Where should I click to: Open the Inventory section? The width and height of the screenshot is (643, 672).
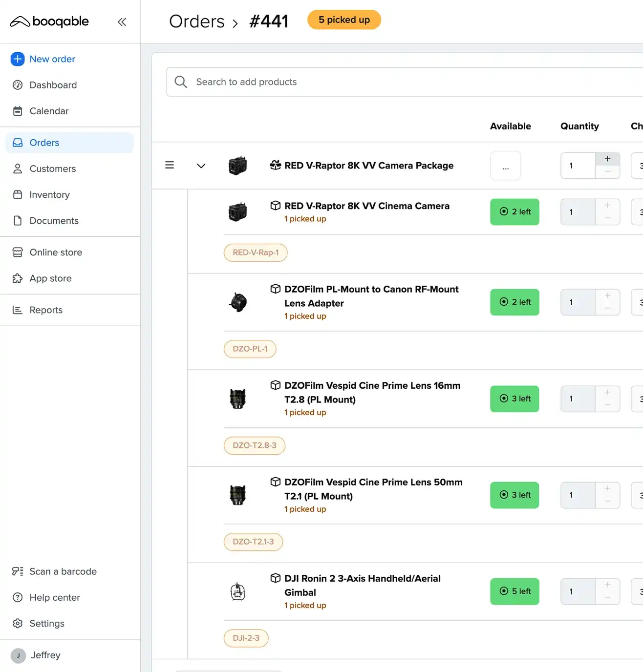[x=49, y=195]
